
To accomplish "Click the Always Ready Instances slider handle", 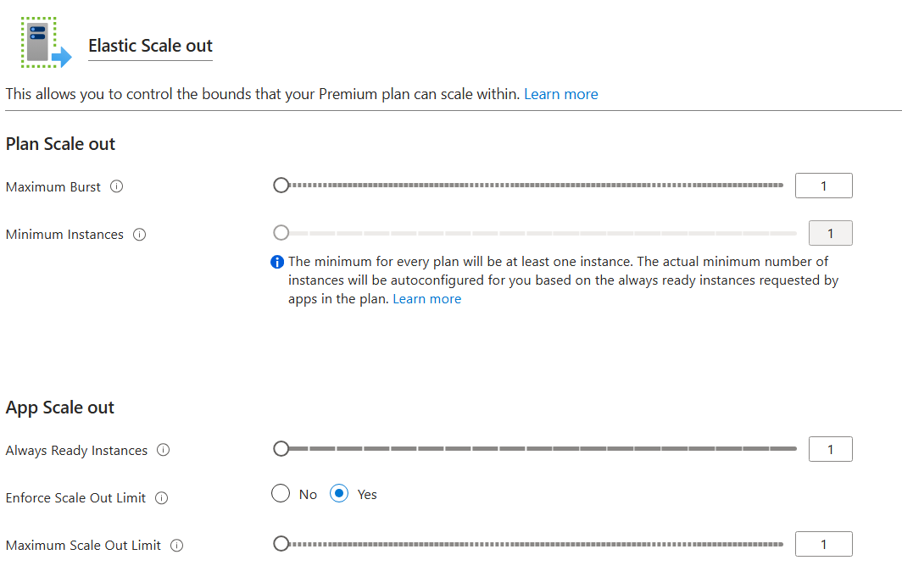I will (281, 448).
